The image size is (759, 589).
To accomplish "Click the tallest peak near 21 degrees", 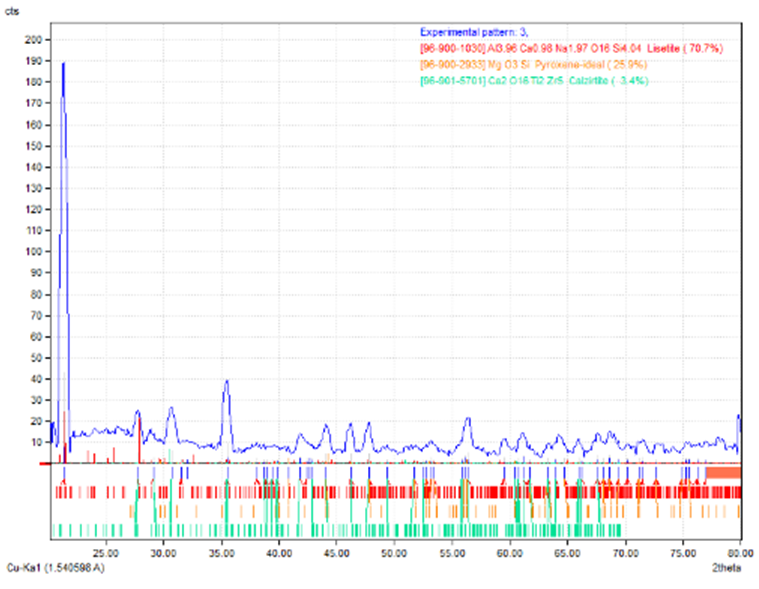I will (63, 64).
